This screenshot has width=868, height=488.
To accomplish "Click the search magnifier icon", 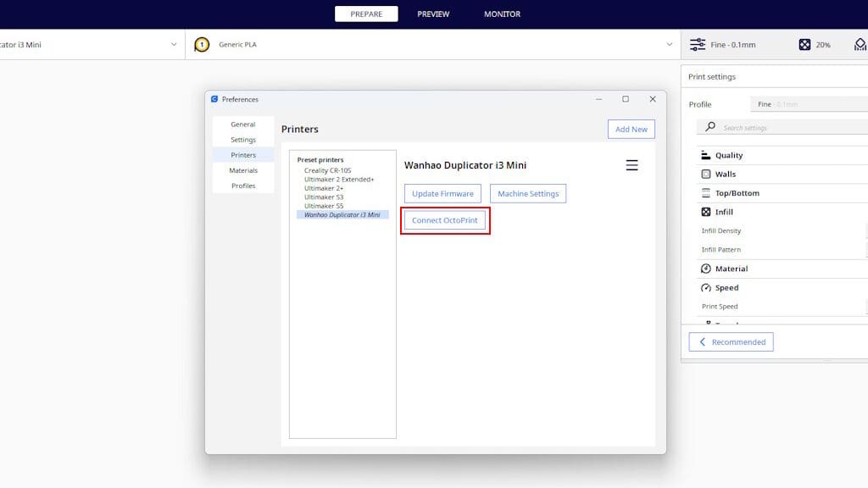I will point(710,127).
